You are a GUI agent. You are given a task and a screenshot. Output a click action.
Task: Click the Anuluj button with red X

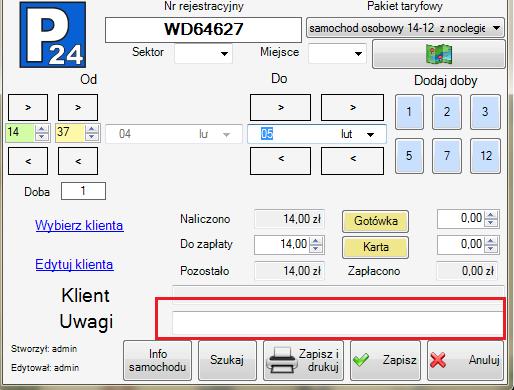pyautogui.click(x=465, y=360)
